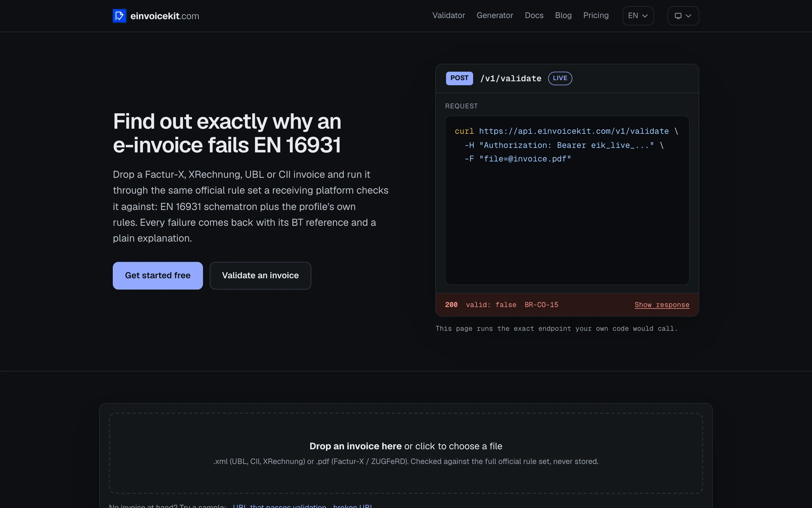Click the BR-CO-15 rule code
This screenshot has height=508, width=812.
coord(541,305)
